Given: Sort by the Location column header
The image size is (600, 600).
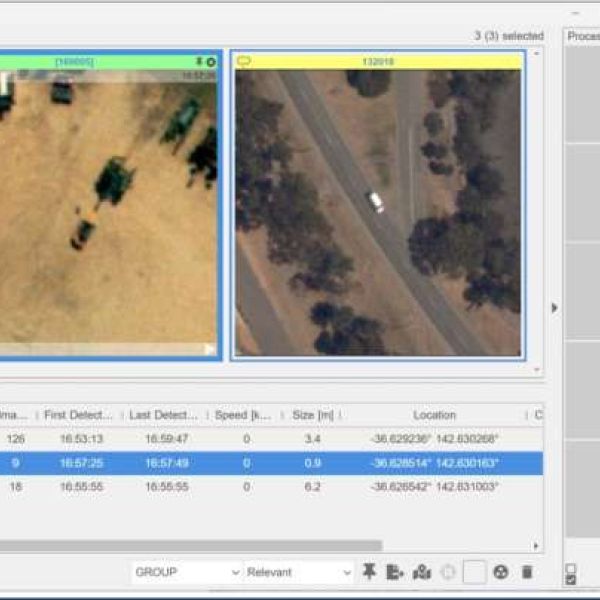Looking at the screenshot, I should [x=434, y=415].
